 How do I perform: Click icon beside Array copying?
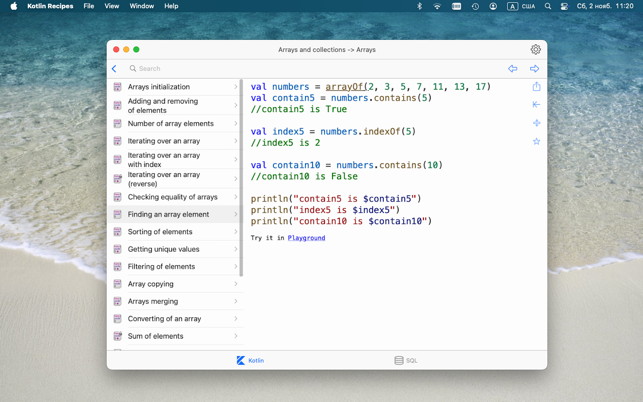pyautogui.click(x=117, y=284)
